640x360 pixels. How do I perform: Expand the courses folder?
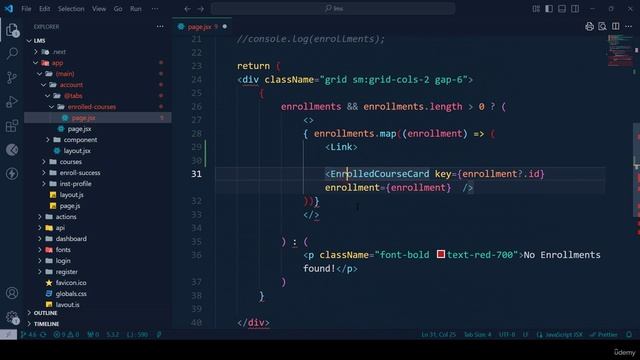pyautogui.click(x=44, y=162)
